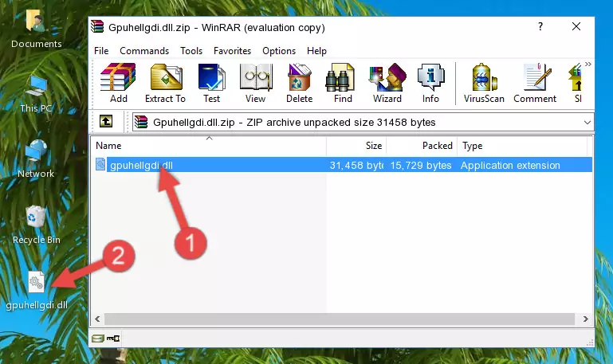Open the Commands menu

pyautogui.click(x=144, y=51)
